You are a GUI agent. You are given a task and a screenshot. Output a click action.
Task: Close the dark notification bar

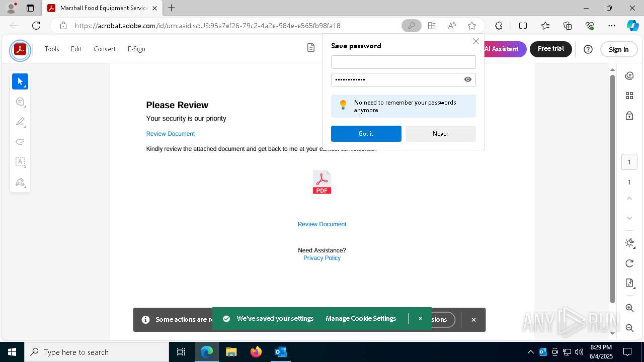coord(473,320)
